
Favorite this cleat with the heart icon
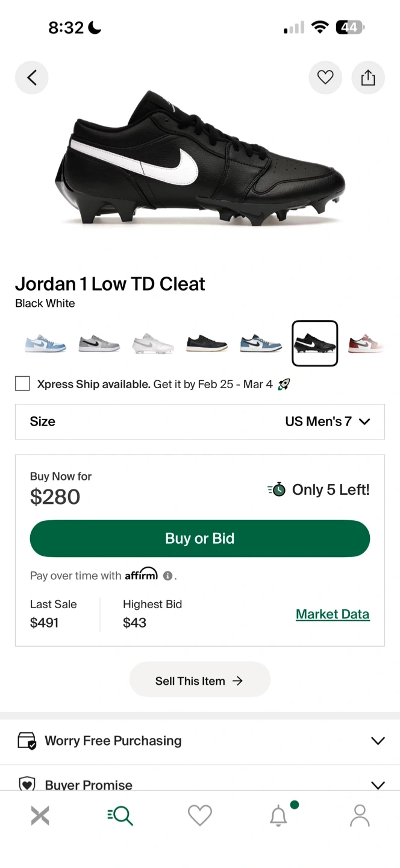click(x=325, y=78)
